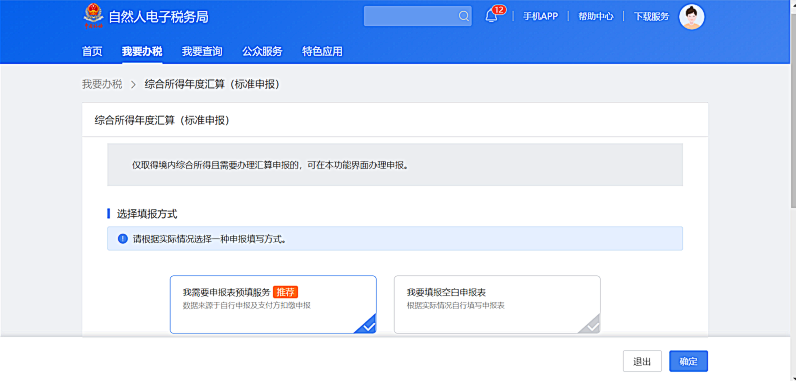
Task: Select 我需要申报表预填服务 option card
Action: [273, 304]
